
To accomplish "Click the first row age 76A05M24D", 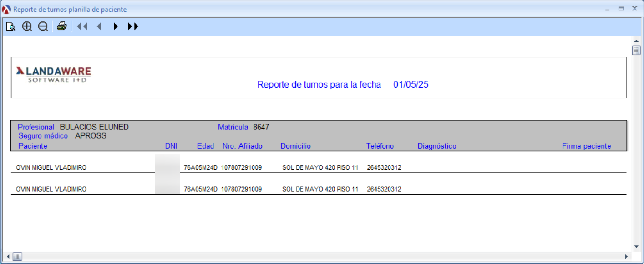I will click(201, 167).
